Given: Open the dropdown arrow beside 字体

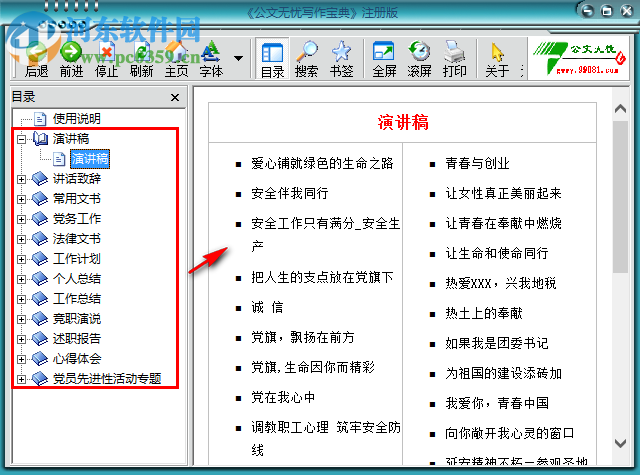Looking at the screenshot, I should click(x=238, y=58).
